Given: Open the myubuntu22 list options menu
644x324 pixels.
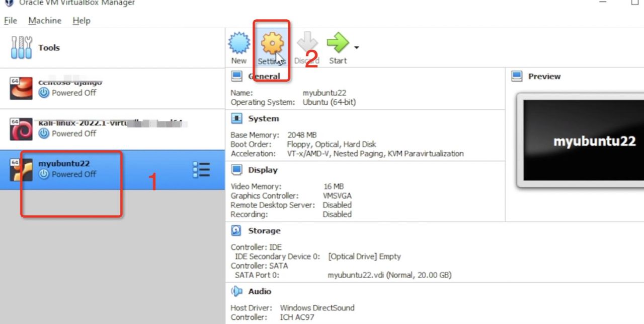Looking at the screenshot, I should 201,170.
